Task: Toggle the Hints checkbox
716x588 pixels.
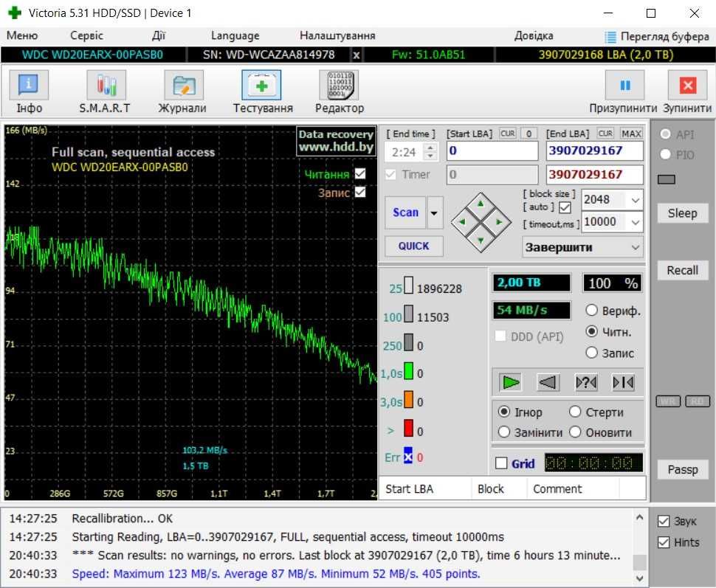Action: (664, 542)
